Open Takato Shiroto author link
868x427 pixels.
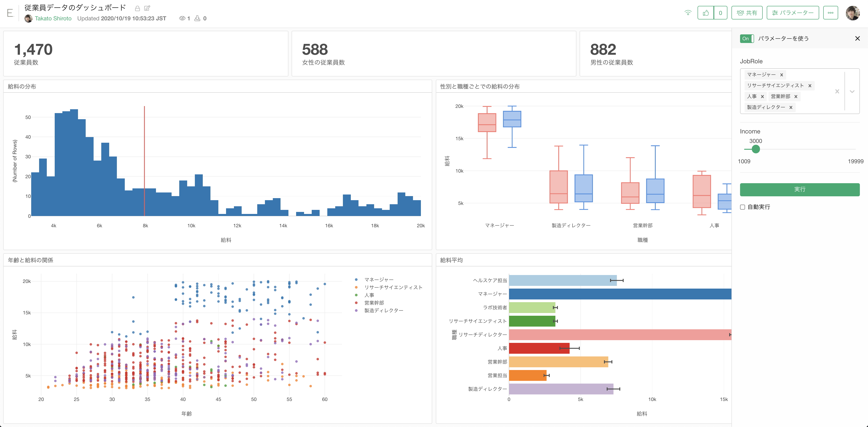click(53, 19)
